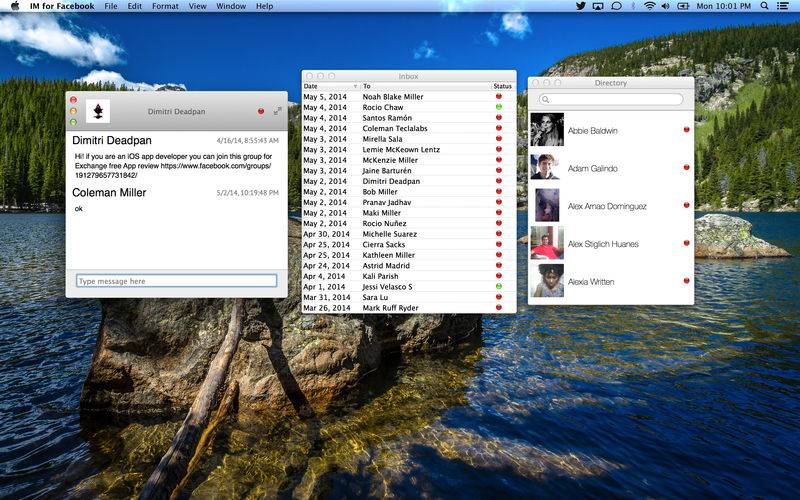Open the View menu
Image resolution: width=800 pixels, height=500 pixels.
[197, 6]
